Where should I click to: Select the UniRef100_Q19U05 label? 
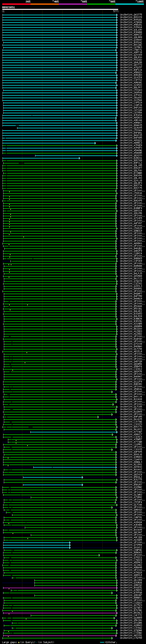coord(131,128)
